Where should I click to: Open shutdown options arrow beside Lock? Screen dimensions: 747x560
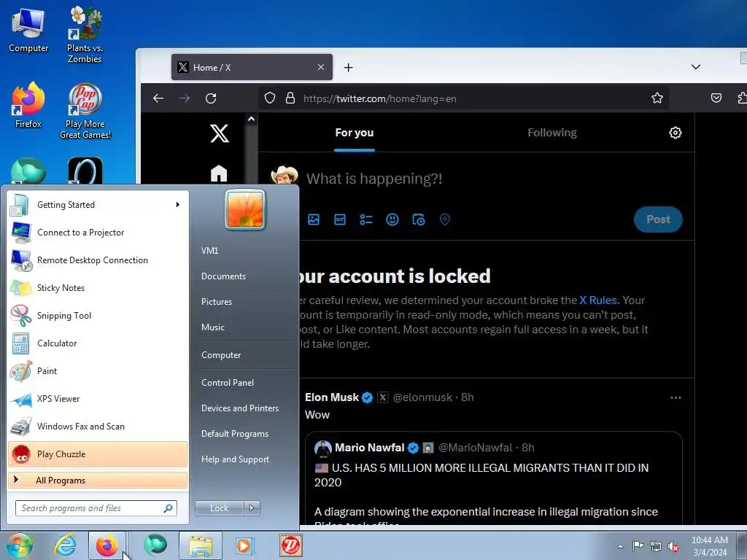click(x=252, y=508)
